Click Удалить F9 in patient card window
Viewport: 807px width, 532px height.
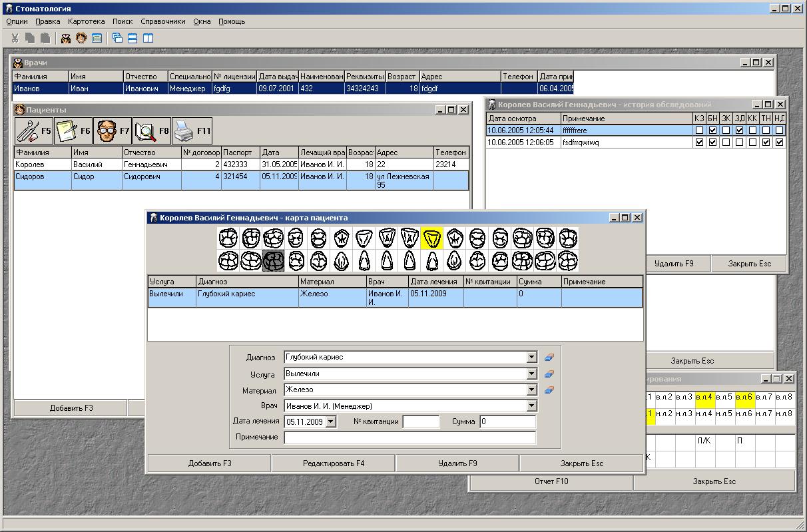[457, 463]
